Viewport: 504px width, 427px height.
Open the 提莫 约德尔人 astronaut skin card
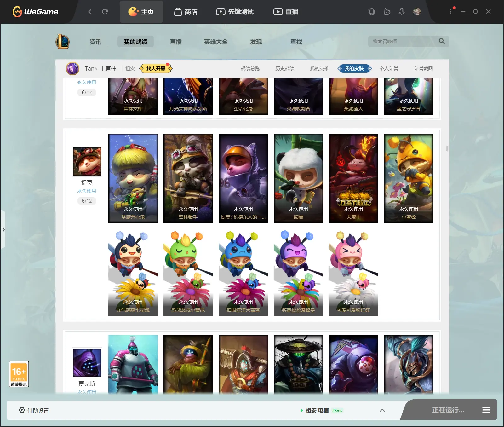[243, 178]
